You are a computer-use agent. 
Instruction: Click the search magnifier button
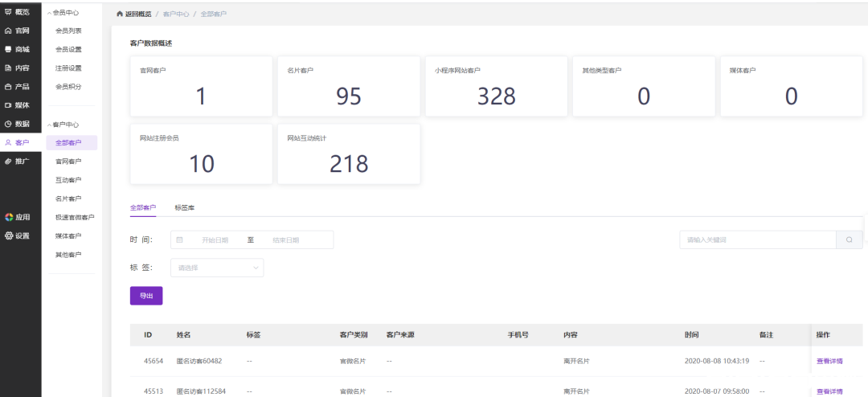pos(850,239)
